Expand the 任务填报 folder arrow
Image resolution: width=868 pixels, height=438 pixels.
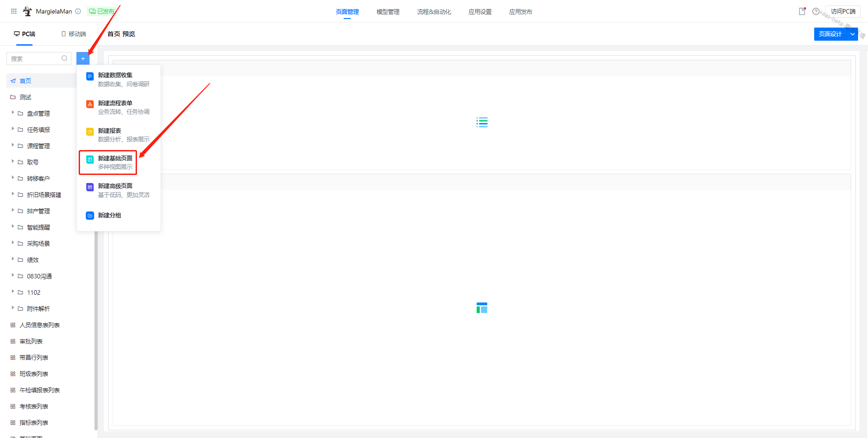point(13,129)
